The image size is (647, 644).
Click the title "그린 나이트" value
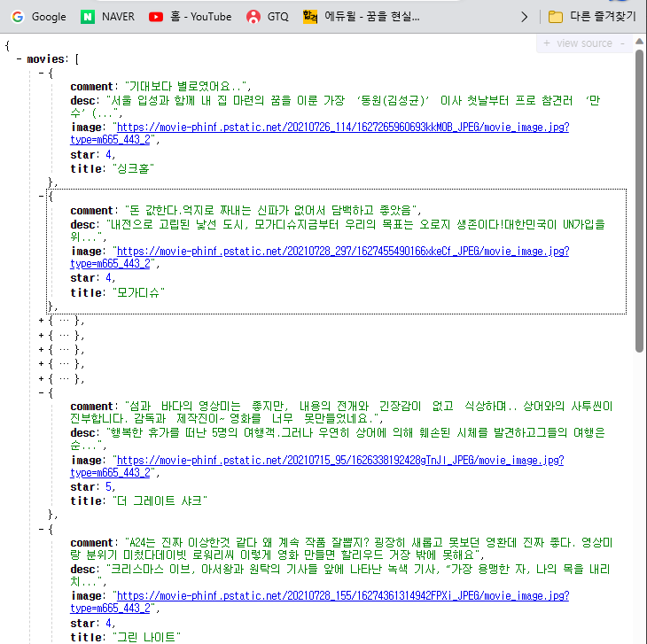coord(146,638)
